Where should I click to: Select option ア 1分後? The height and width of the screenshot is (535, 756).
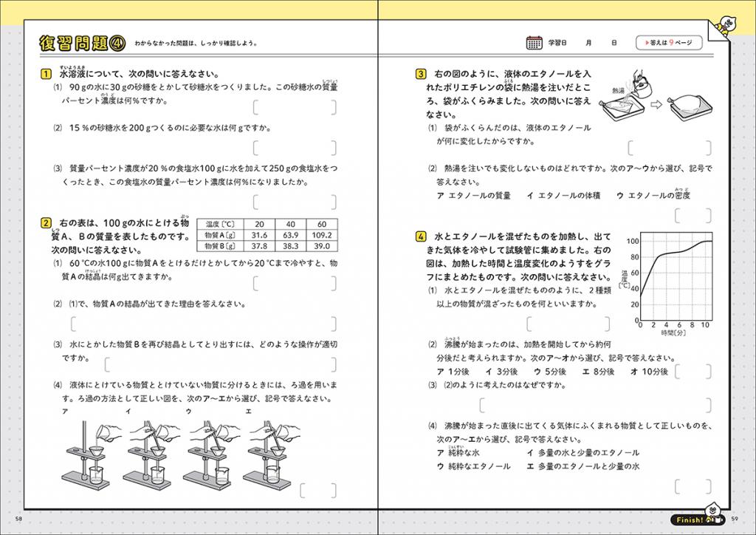pos(453,372)
